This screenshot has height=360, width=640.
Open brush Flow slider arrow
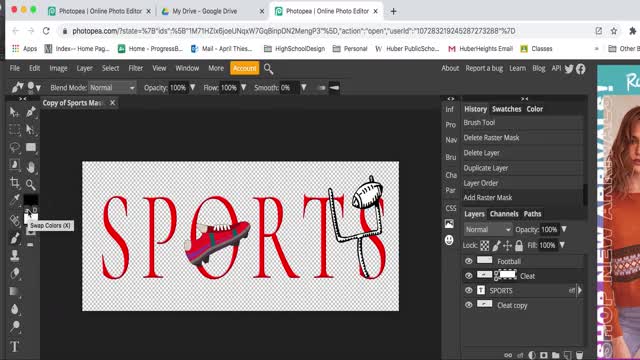click(244, 88)
